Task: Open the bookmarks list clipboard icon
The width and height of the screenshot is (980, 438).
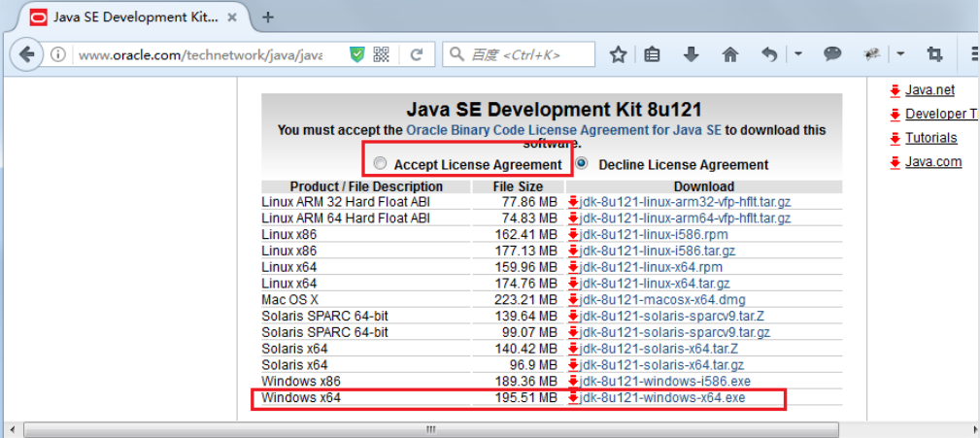Action: [652, 55]
